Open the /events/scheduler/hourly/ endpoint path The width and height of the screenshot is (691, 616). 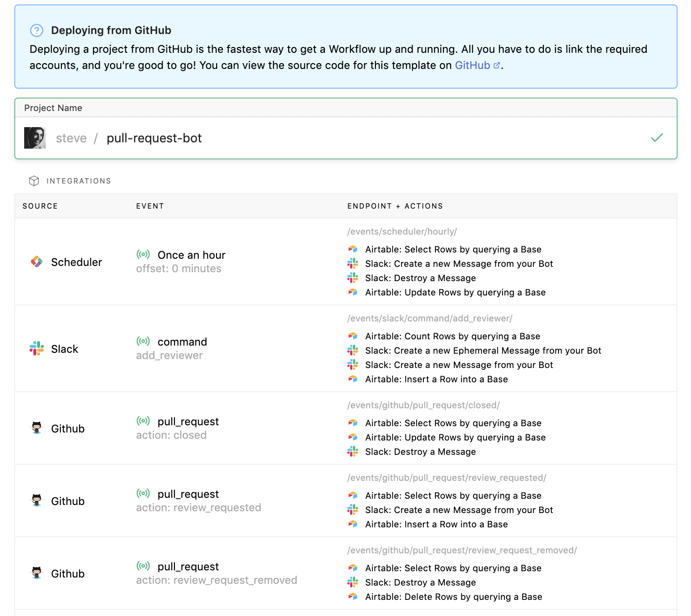[402, 231]
